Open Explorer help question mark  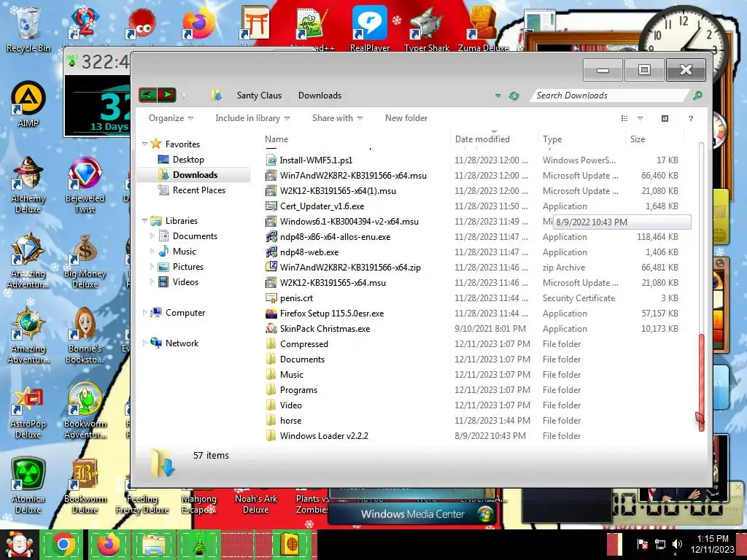tap(691, 119)
